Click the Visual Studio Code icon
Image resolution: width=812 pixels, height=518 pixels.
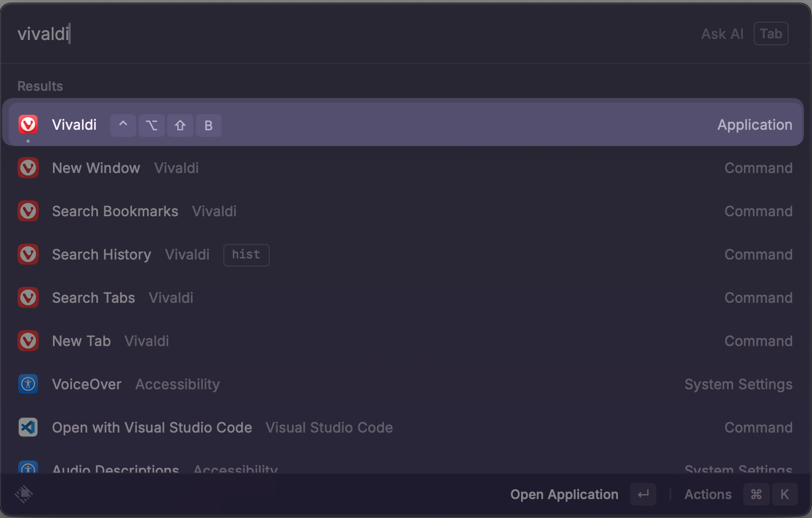click(28, 427)
